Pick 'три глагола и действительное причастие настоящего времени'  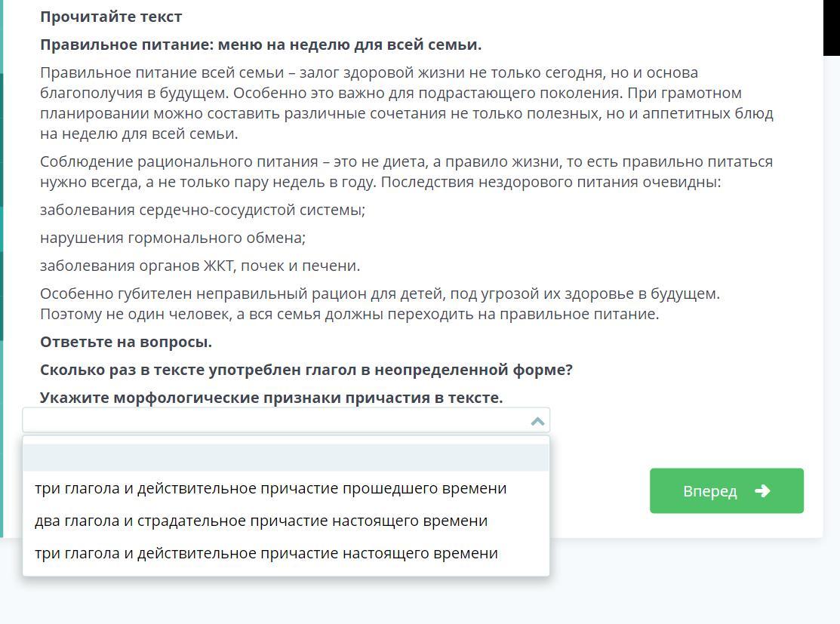266,553
